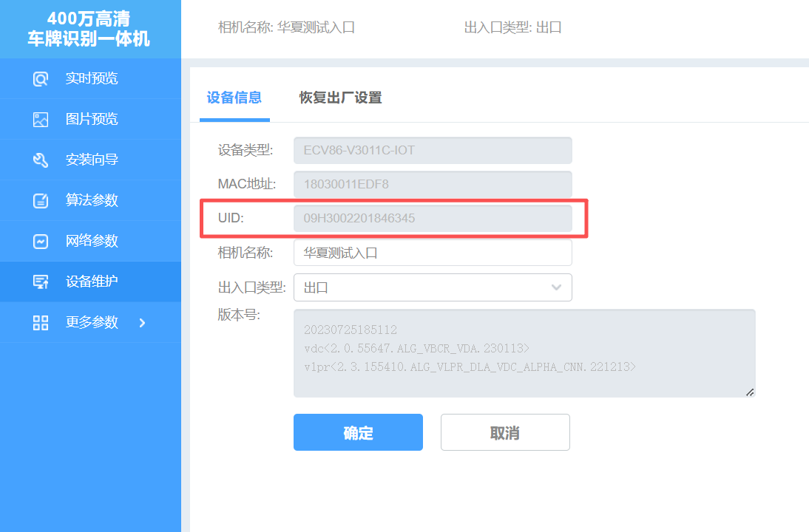Click the 设备类型 field ECV86-V3011C-IOT
The height and width of the screenshot is (532, 809).
coord(433,151)
